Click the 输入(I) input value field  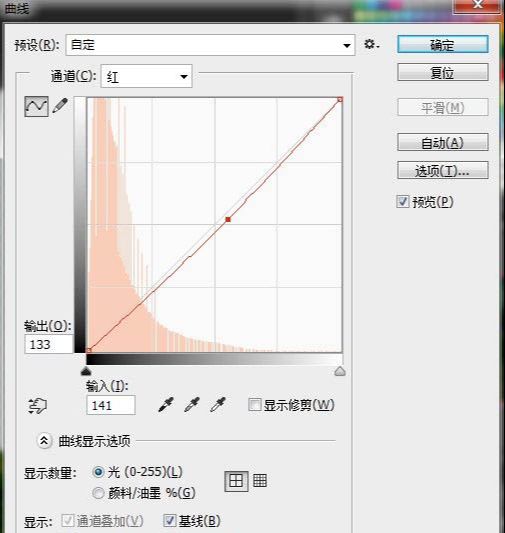pyautogui.click(x=111, y=405)
